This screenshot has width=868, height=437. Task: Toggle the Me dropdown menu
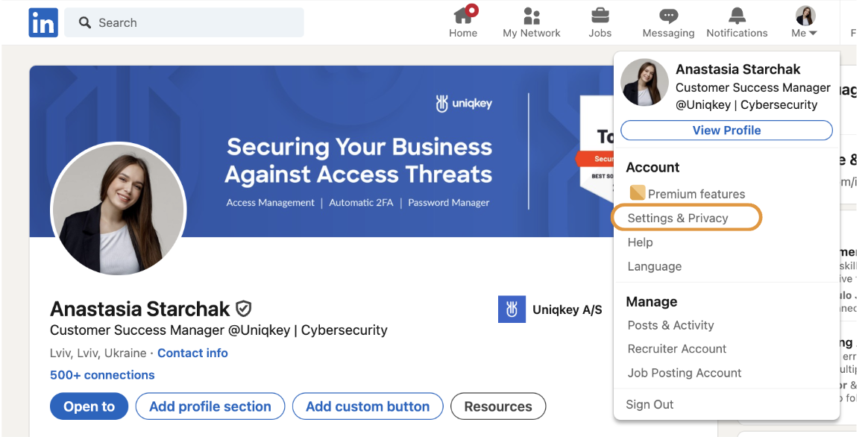805,22
